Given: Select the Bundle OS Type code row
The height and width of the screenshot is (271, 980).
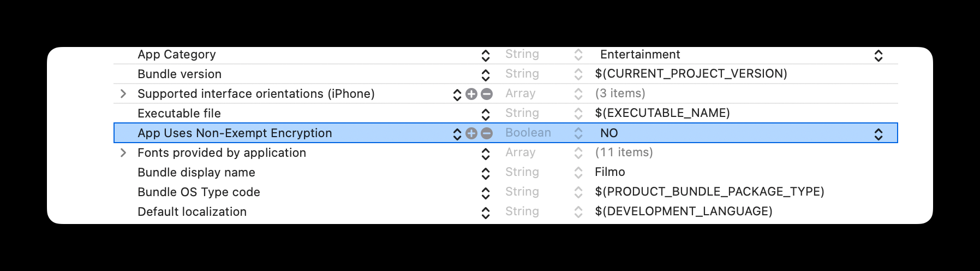Looking at the screenshot, I should 199,192.
